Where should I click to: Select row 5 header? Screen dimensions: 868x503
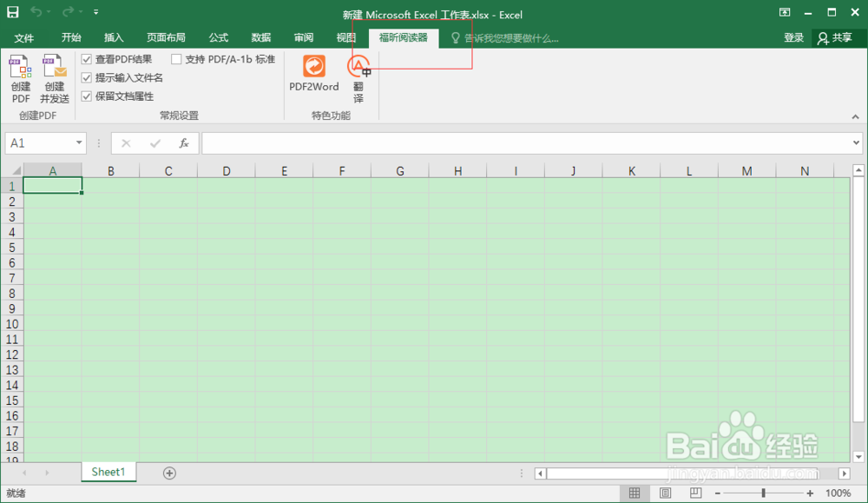click(x=11, y=248)
